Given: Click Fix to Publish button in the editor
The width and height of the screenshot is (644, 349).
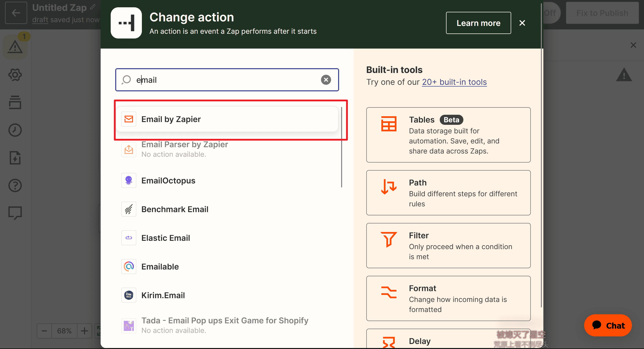Looking at the screenshot, I should (x=602, y=13).
